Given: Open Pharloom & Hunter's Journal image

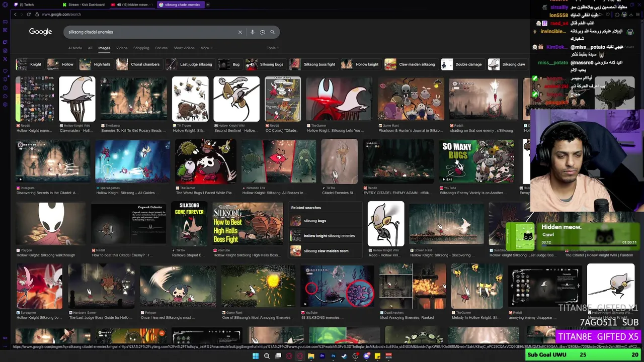Looking at the screenshot, I should pos(411,99).
